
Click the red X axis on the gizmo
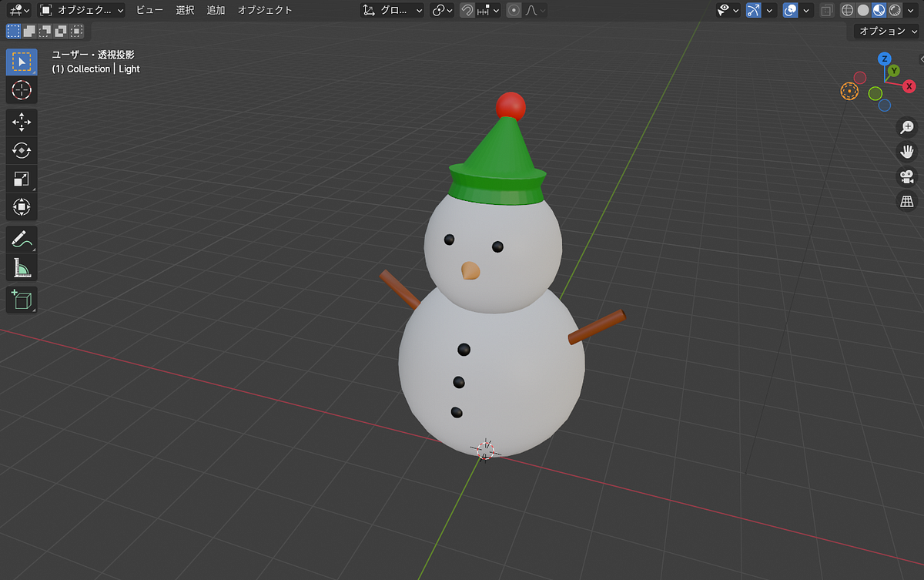tap(909, 86)
